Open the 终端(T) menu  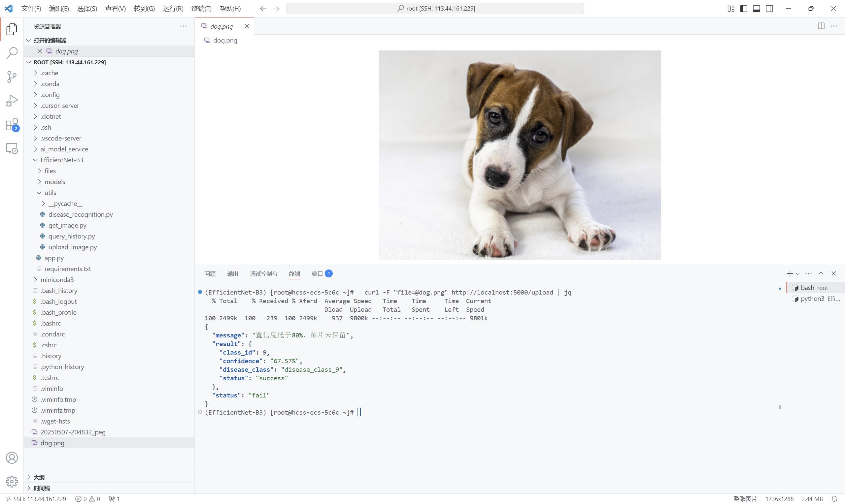point(201,9)
